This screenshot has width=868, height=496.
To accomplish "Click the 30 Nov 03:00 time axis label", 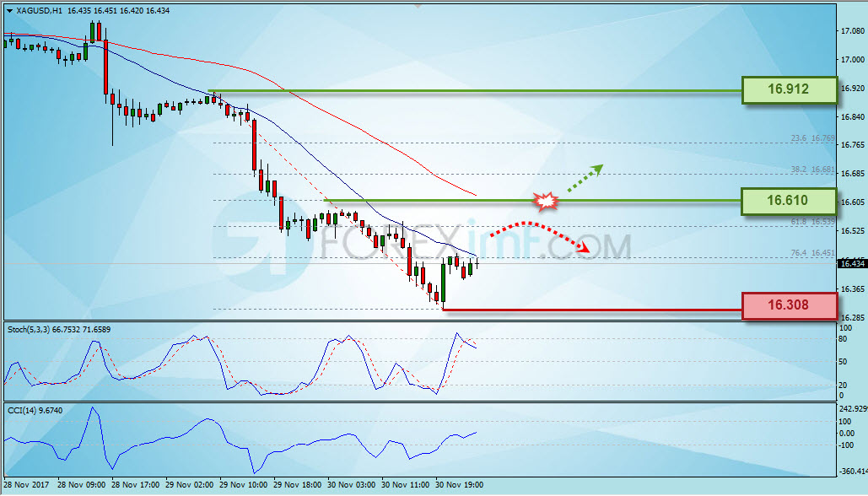I will tap(352, 485).
